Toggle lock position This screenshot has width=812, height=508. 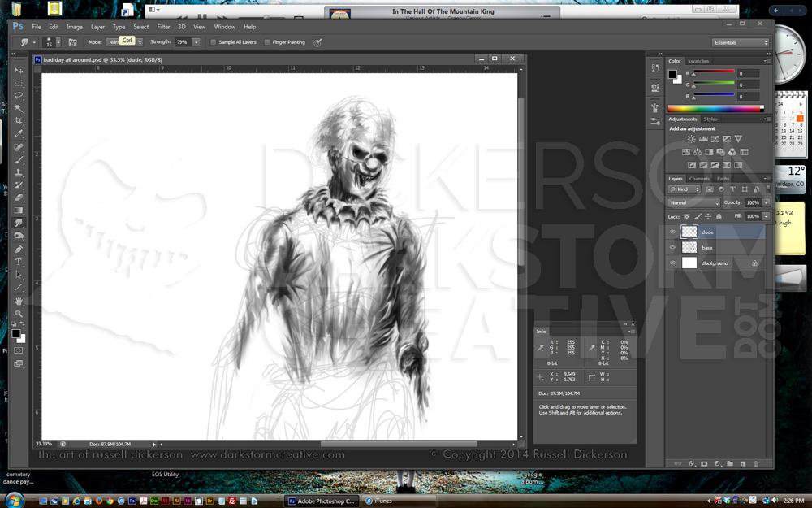pos(708,217)
